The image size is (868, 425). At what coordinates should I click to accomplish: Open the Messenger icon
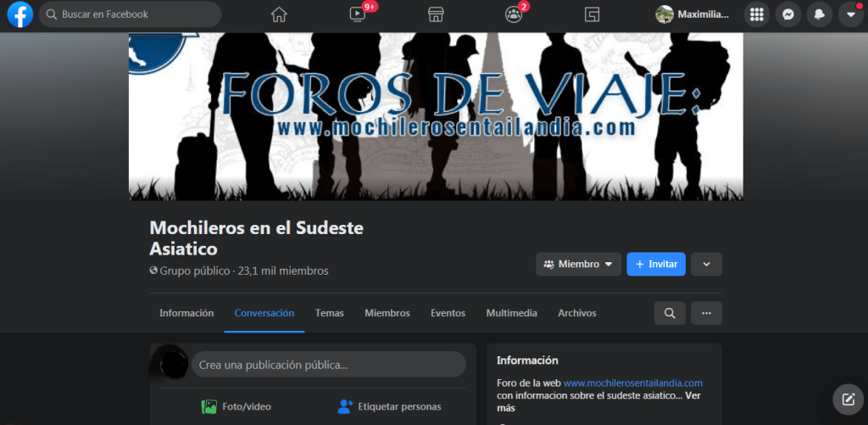pos(788,14)
